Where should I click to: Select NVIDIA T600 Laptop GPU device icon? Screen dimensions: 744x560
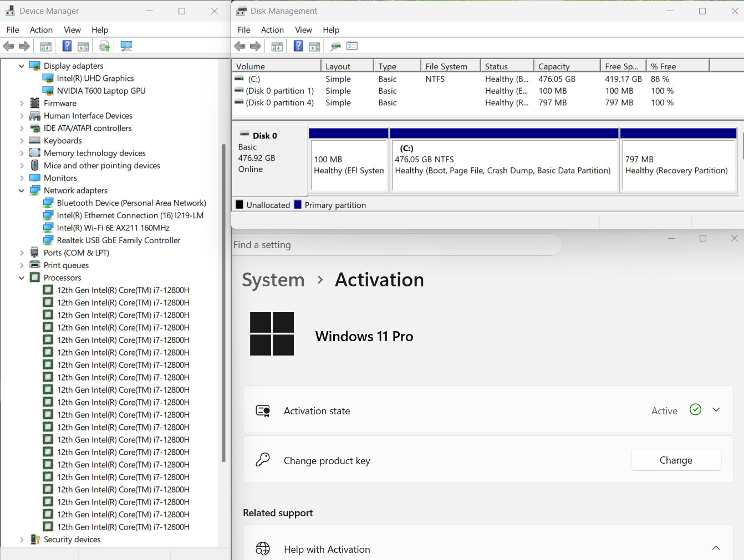(x=48, y=91)
